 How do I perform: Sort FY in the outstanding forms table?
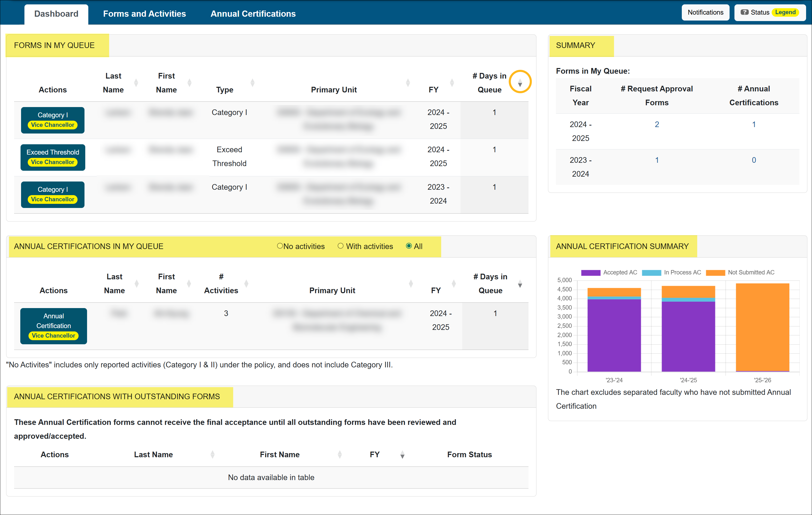coord(402,455)
